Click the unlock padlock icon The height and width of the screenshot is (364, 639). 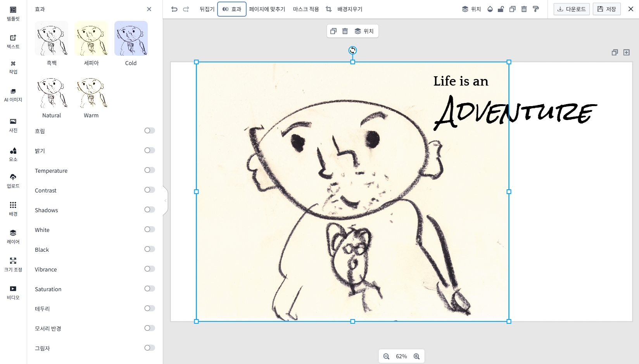501,9
